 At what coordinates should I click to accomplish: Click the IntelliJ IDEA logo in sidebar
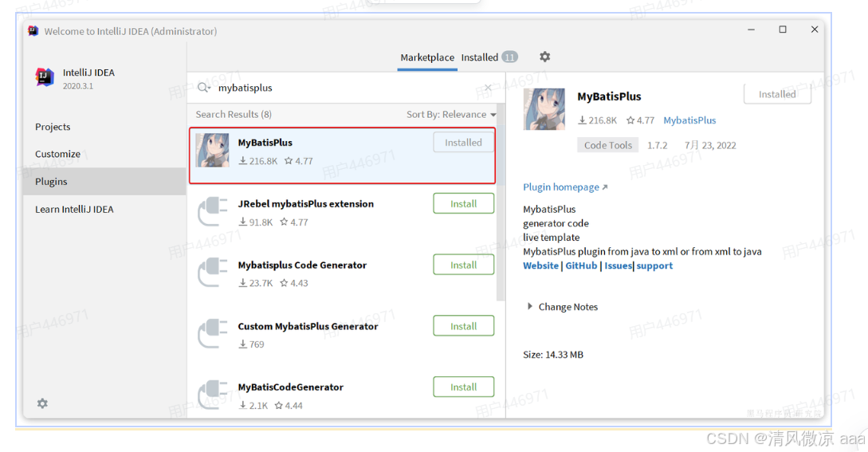pos(45,77)
